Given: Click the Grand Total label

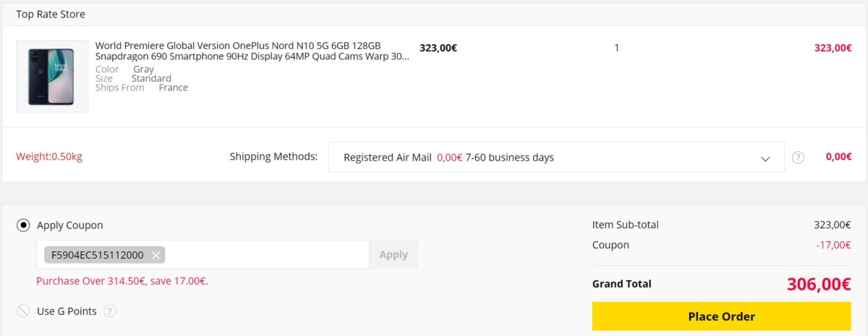Looking at the screenshot, I should (x=621, y=284).
